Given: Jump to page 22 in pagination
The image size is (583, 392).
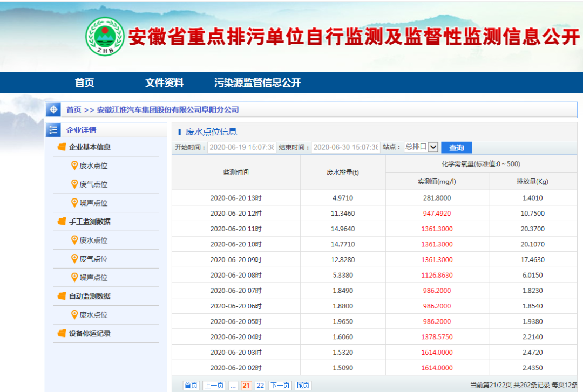Looking at the screenshot, I should coord(260,385).
